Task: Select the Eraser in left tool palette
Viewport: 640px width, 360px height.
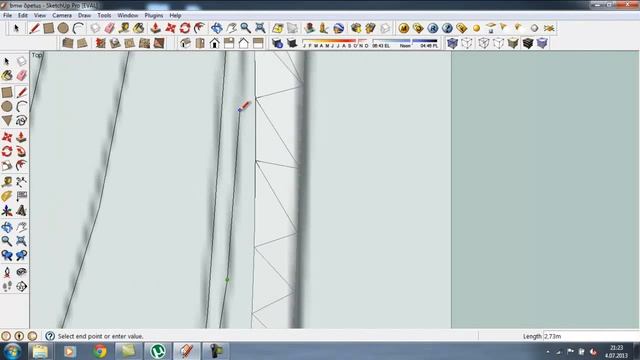Action: (x=22, y=75)
